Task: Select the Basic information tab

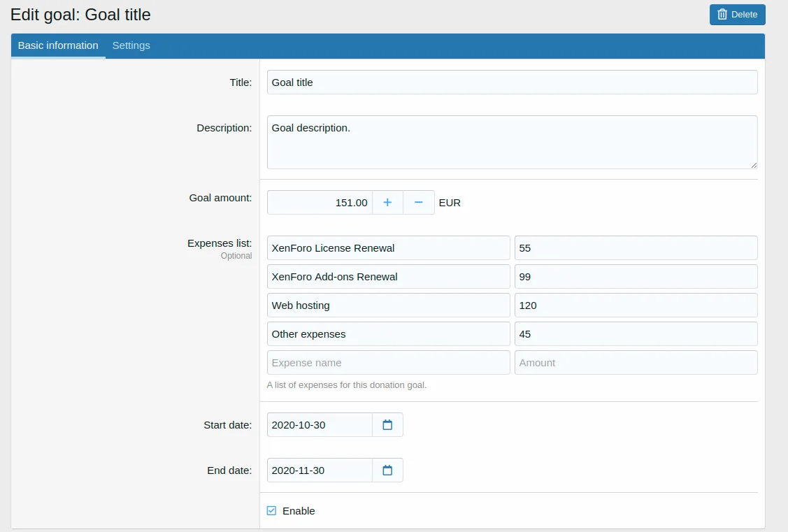Action: click(58, 45)
